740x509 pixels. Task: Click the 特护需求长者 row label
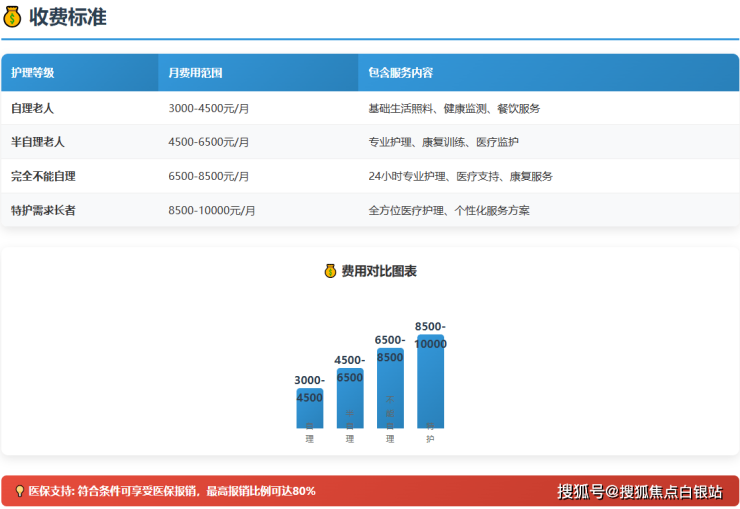pyautogui.click(x=43, y=210)
